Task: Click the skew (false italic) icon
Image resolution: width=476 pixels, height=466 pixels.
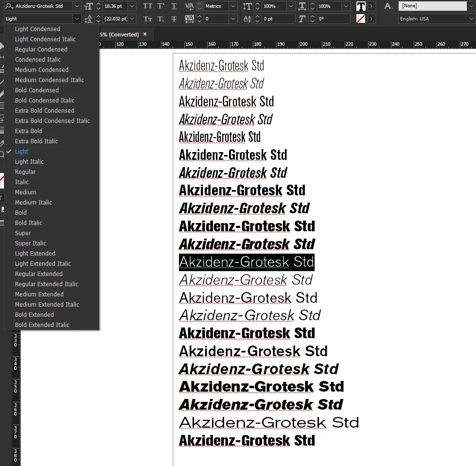Action: coord(302,19)
